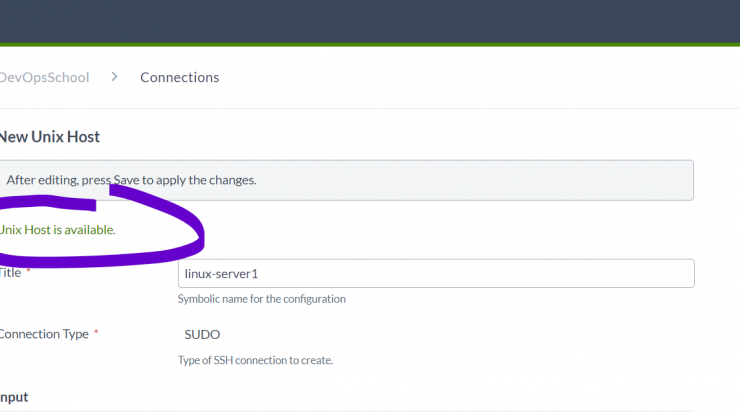Select the New Unix Host heading
This screenshot has height=414, width=740.
50,137
